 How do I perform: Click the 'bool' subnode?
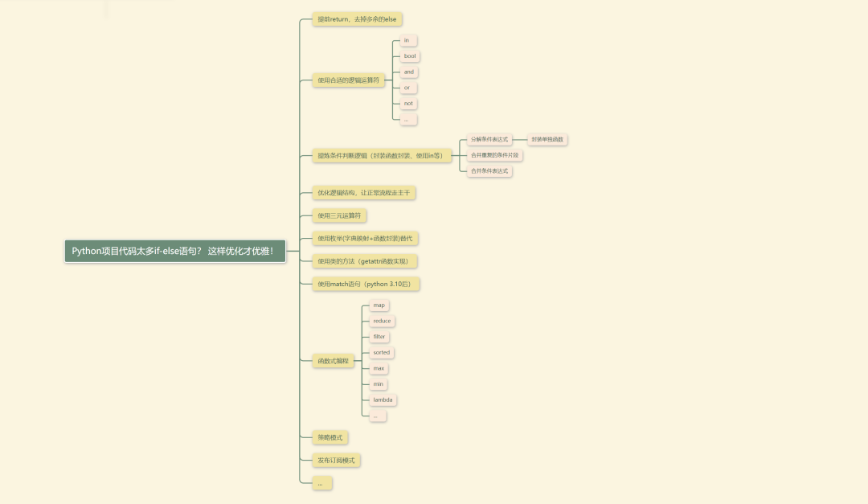tap(410, 56)
